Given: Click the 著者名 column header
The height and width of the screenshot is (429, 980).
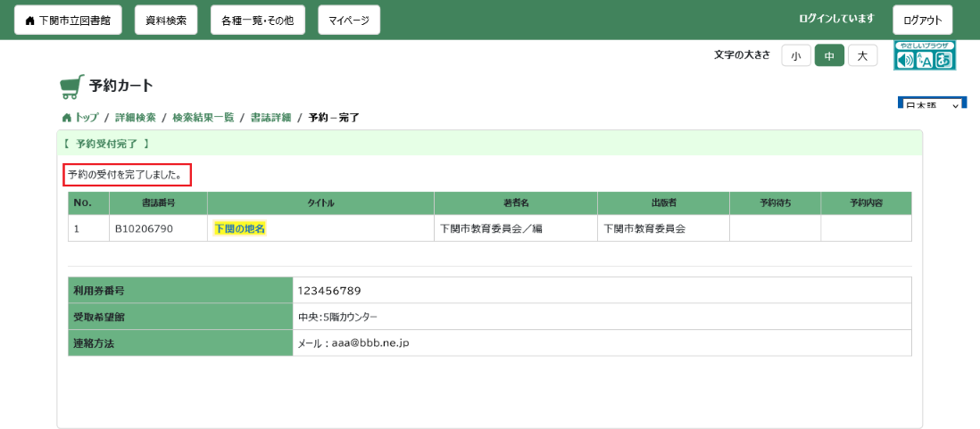Looking at the screenshot, I should [x=516, y=203].
